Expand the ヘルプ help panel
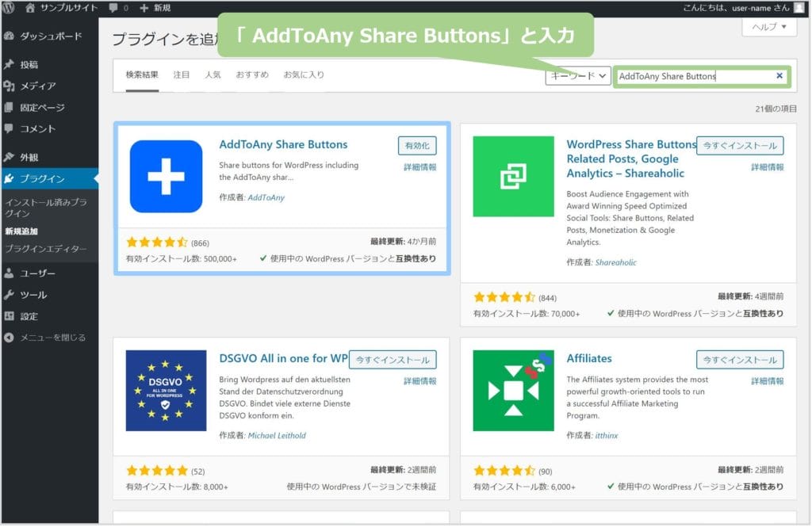812x527 pixels. [x=768, y=27]
